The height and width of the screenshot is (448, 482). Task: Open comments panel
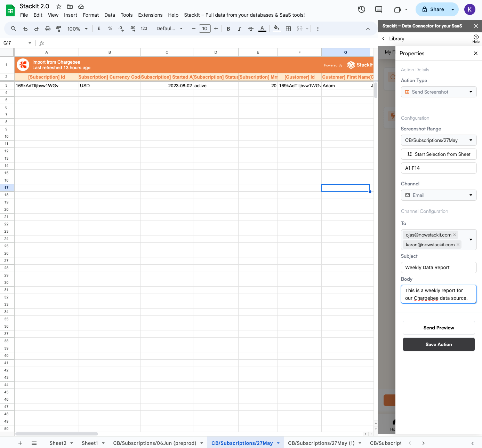[x=379, y=9]
